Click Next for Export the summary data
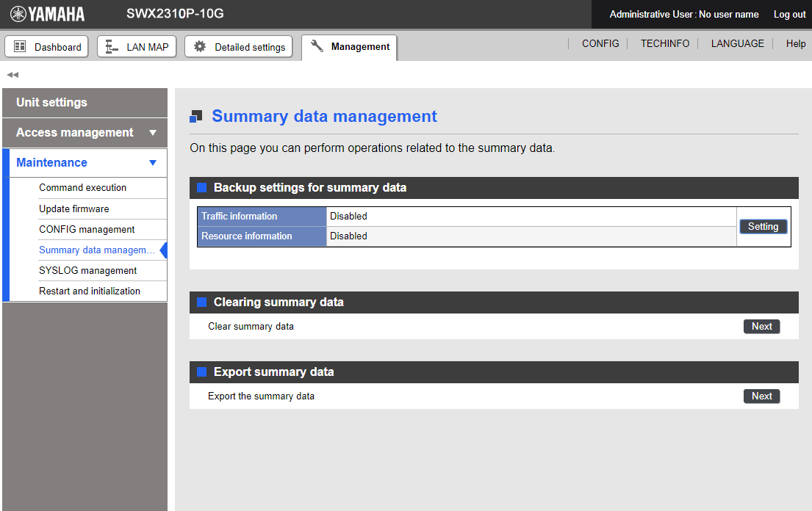 (761, 396)
